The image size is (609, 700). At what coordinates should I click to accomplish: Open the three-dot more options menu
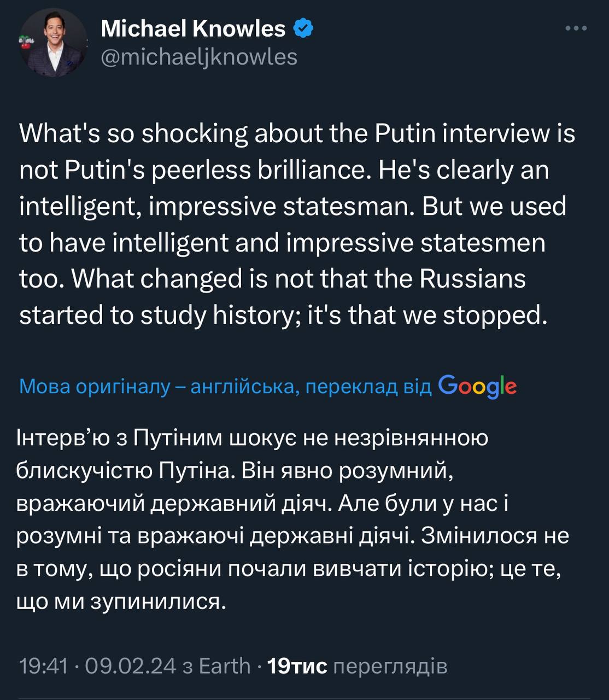pyautogui.click(x=576, y=28)
